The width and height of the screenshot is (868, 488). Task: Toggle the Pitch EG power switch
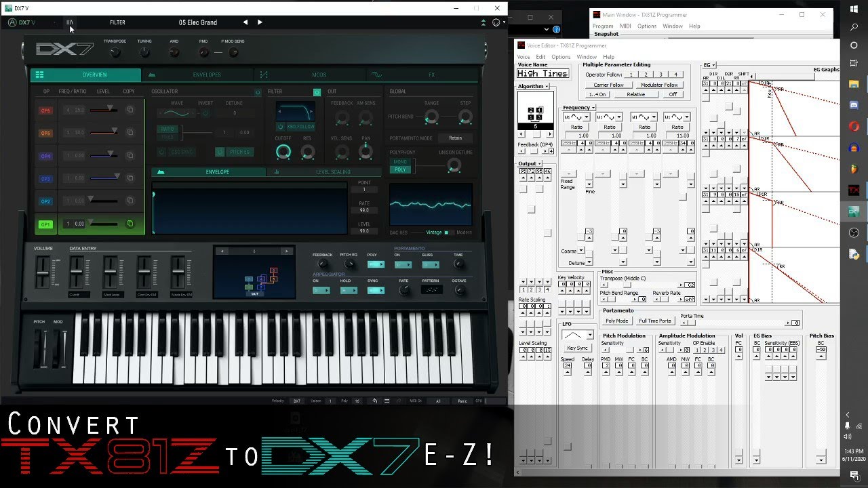click(x=220, y=152)
